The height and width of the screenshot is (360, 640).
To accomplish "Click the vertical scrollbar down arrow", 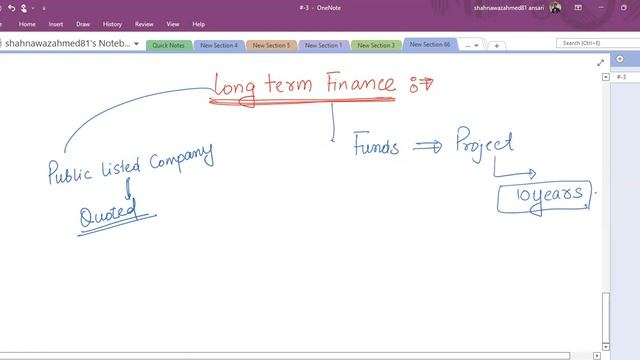I will [x=606, y=347].
